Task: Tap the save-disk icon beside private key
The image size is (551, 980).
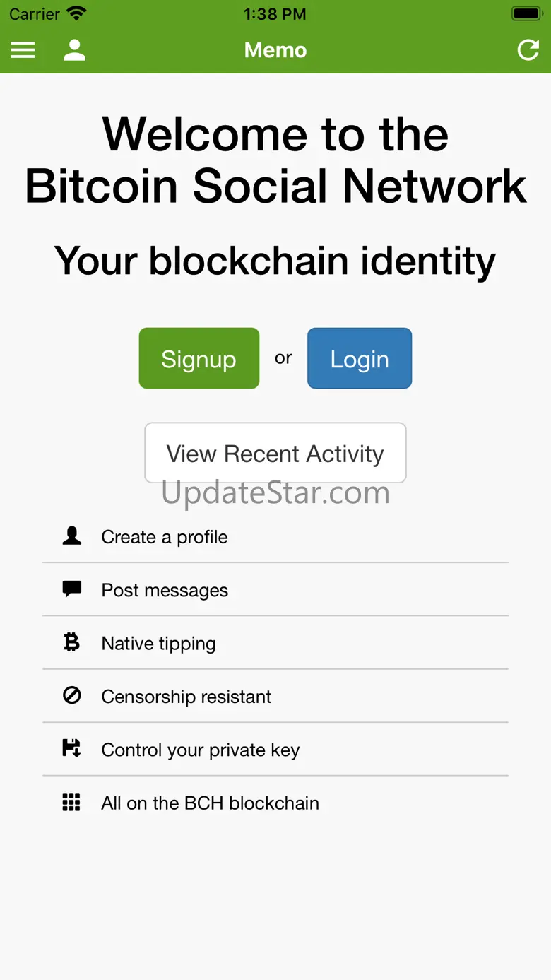Action: click(72, 749)
